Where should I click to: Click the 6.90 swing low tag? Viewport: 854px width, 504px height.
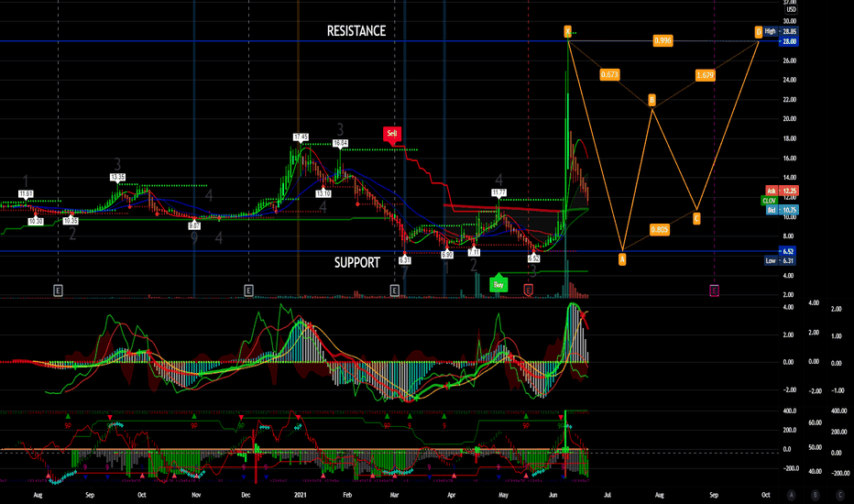pos(446,255)
